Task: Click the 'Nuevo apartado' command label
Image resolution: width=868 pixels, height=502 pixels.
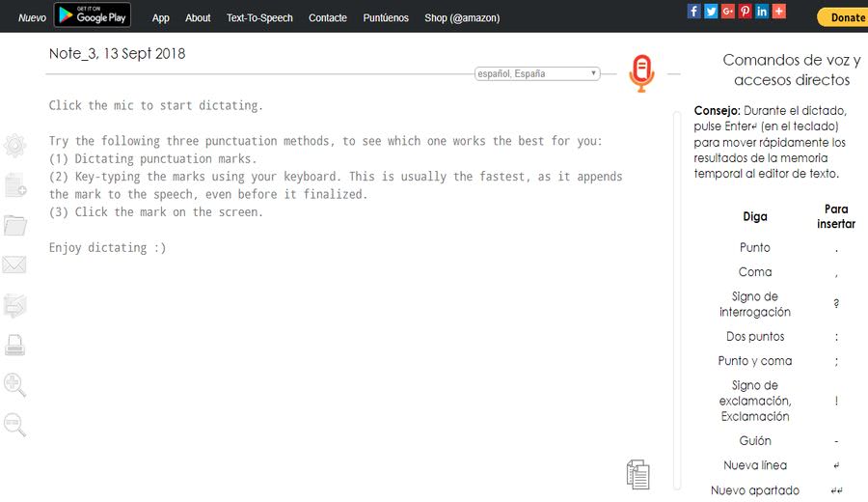Action: 755,489
